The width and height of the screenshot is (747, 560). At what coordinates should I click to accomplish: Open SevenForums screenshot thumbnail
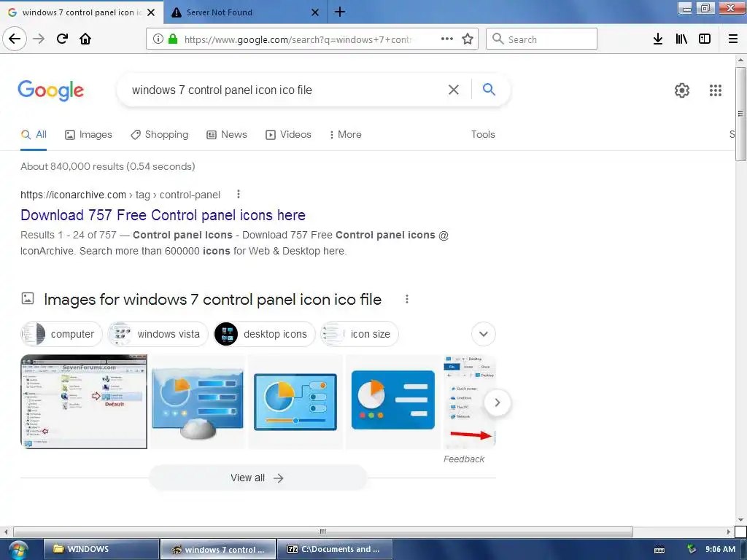84,402
